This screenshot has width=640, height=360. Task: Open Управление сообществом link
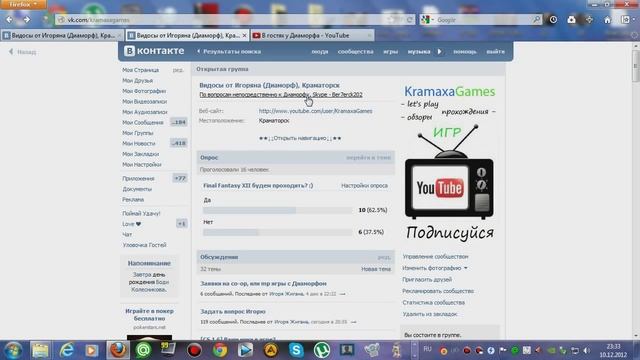pos(436,256)
